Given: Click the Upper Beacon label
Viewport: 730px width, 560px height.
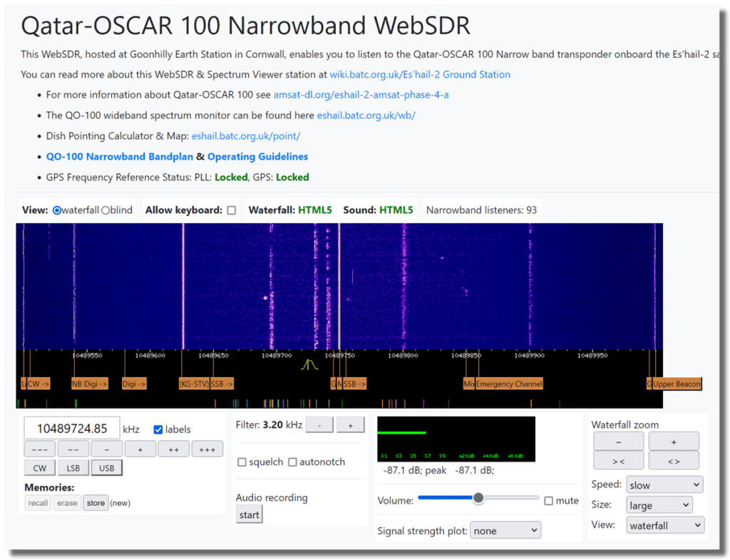Looking at the screenshot, I should point(677,384).
